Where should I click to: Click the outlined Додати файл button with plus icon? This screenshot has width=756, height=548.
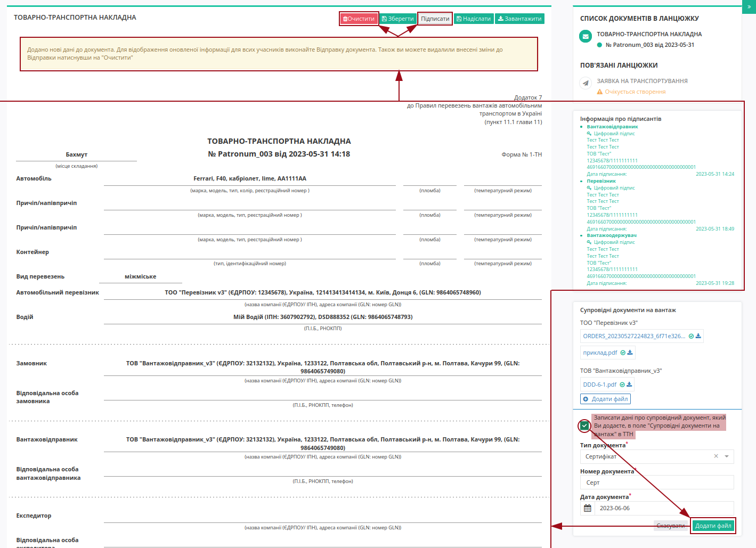coord(605,399)
